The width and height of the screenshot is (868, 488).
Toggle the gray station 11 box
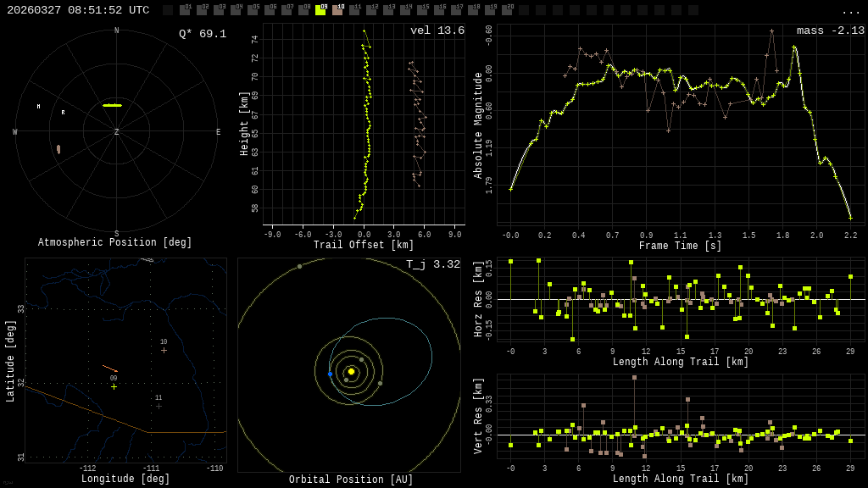(x=354, y=10)
